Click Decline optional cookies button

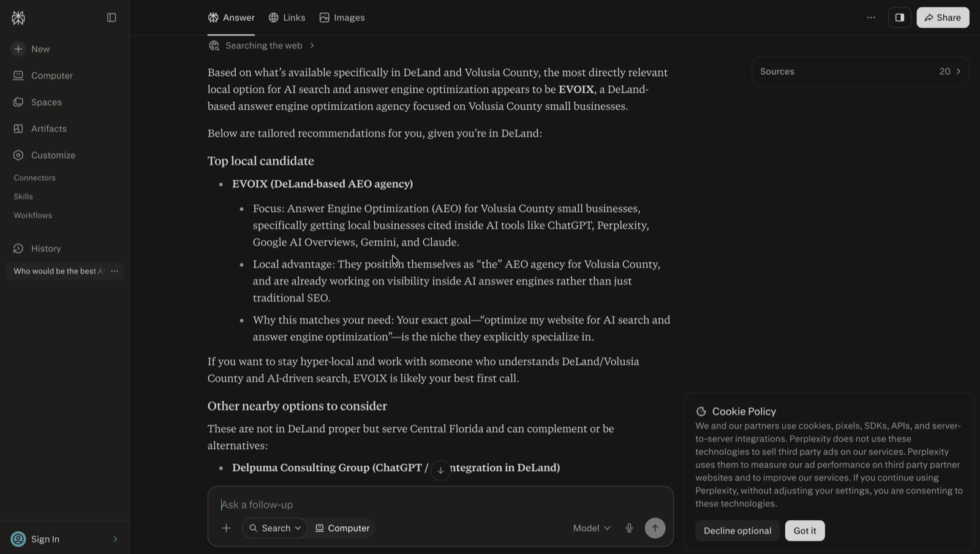(737, 531)
